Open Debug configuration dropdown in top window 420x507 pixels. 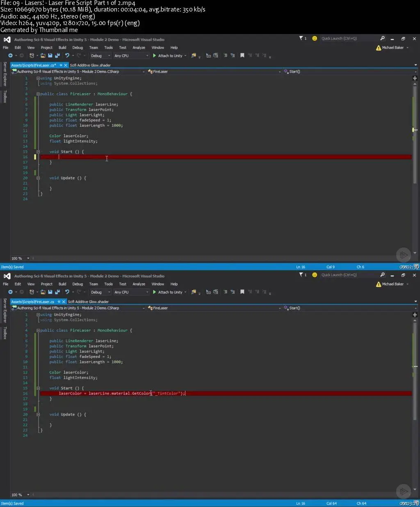(100, 56)
